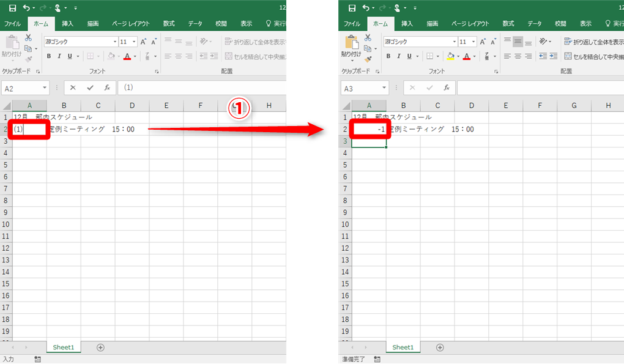Click Undo arrow in the right Excel window

click(366, 8)
